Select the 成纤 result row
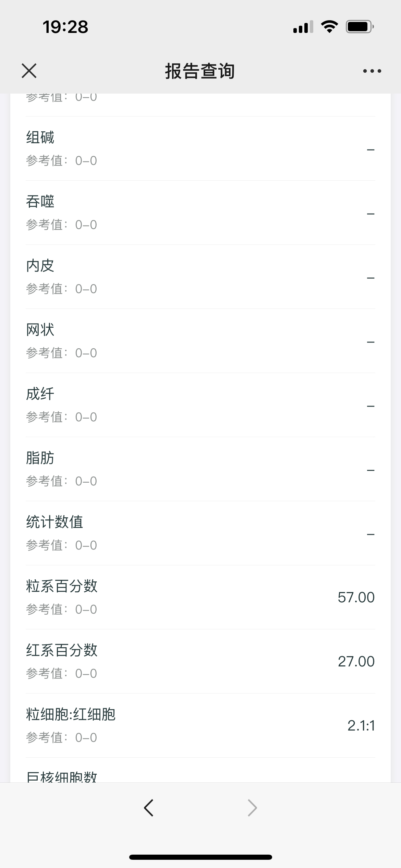 coord(200,405)
